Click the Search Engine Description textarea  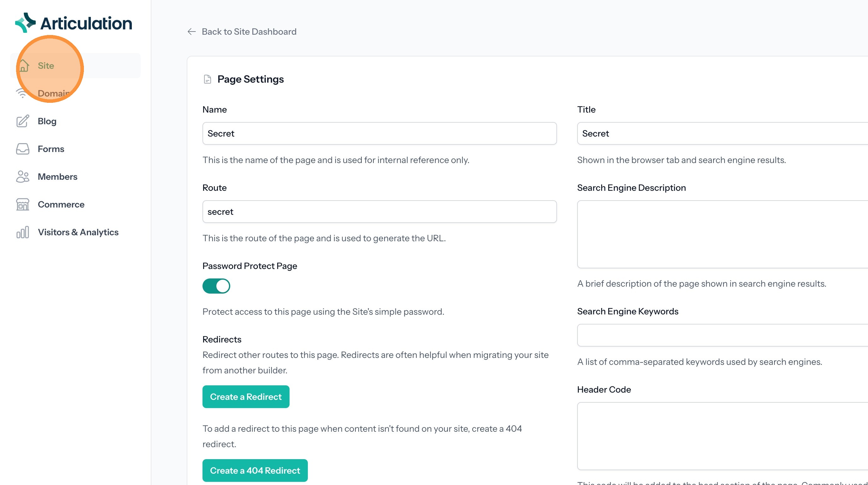721,234
